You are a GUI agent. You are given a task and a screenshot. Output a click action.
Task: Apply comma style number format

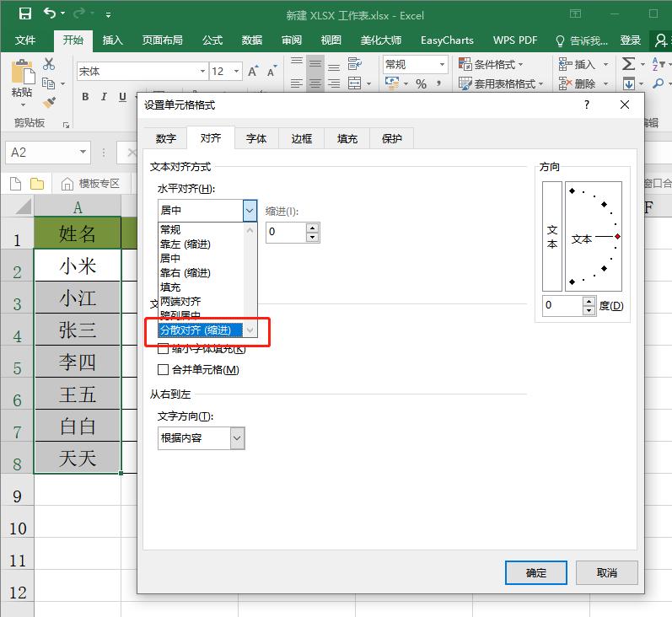pos(438,83)
